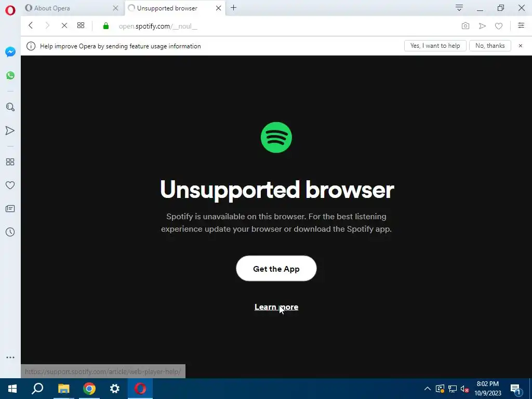Open Speed Dial from the sidebar grid icon

tap(10, 162)
